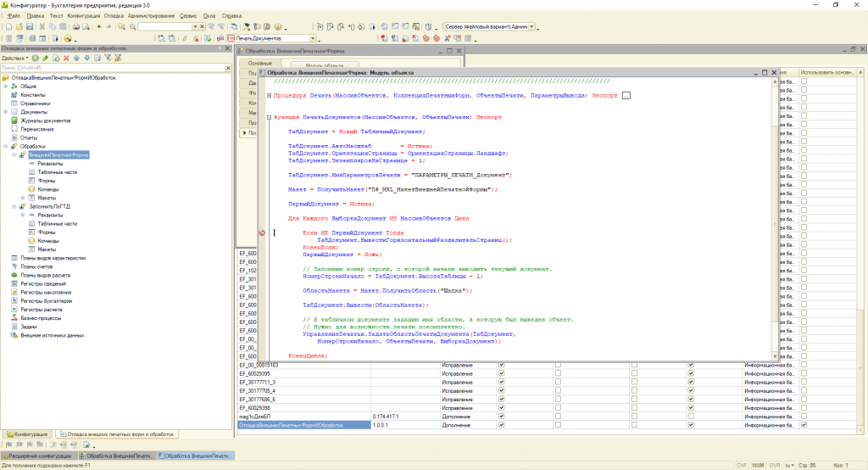Collapse the Обработки tree node
The image size is (868, 470).
pyautogui.click(x=5, y=147)
